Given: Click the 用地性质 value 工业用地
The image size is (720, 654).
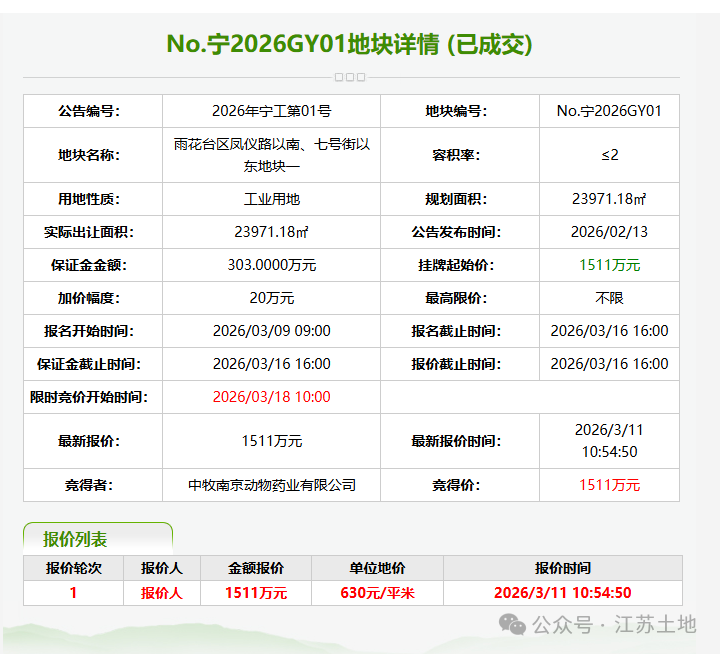Looking at the screenshot, I should click(271, 199).
